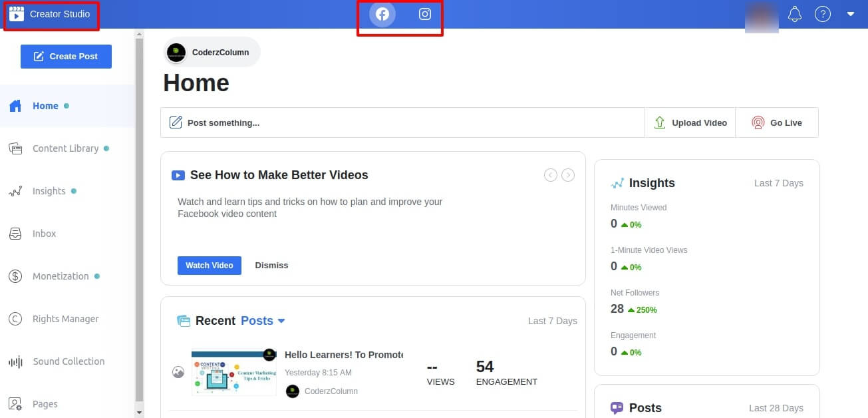Click the 1-Minute Video Views label
The height and width of the screenshot is (418, 868).
[x=649, y=250]
